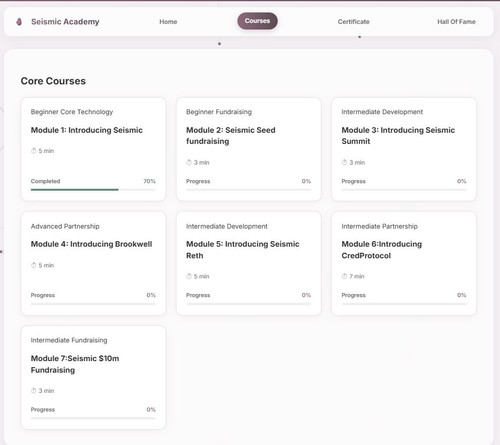Open Module 7:Seismic $10m Fundraising
This screenshot has width=500, height=445.
93,377
